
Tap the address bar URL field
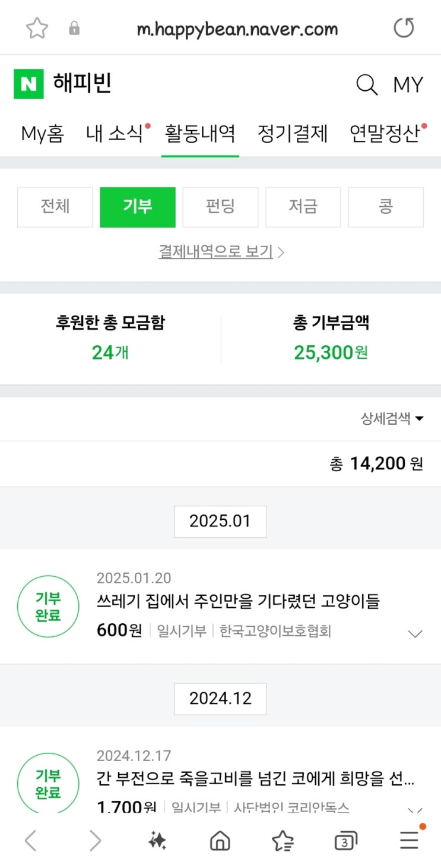[237, 29]
